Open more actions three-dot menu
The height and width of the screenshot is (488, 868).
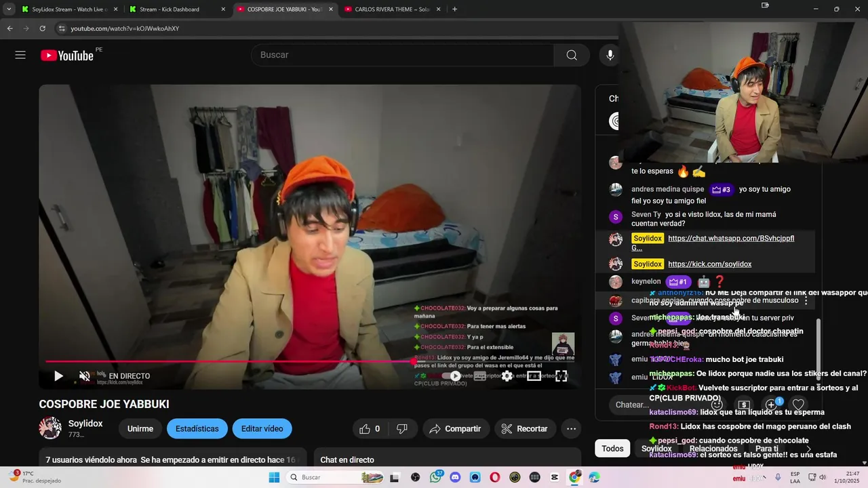click(x=572, y=429)
